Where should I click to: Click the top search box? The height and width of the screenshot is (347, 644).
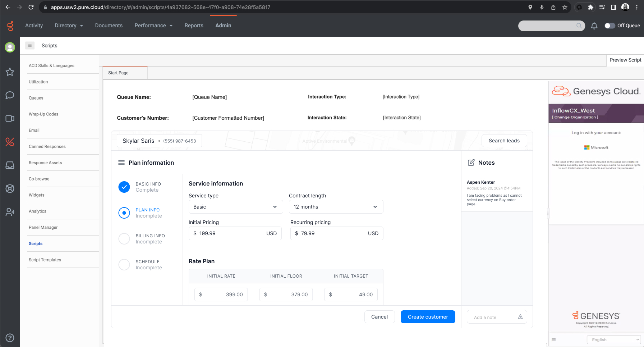(x=551, y=26)
